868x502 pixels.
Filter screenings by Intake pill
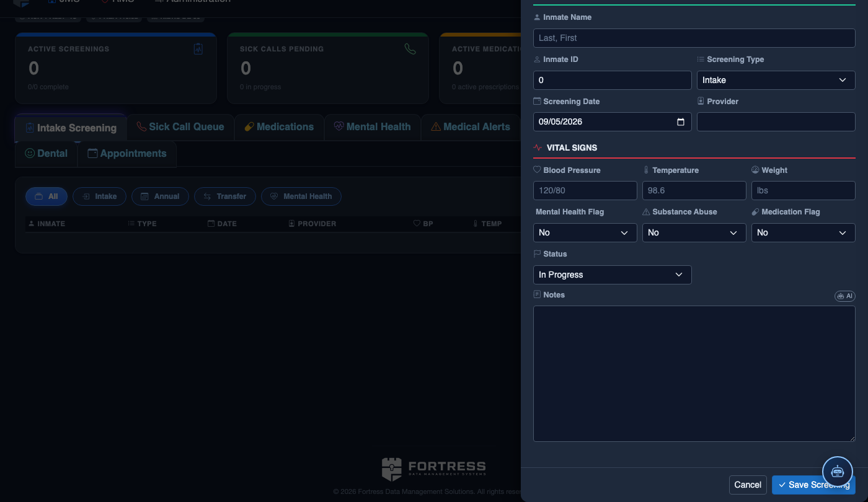pyautogui.click(x=100, y=196)
